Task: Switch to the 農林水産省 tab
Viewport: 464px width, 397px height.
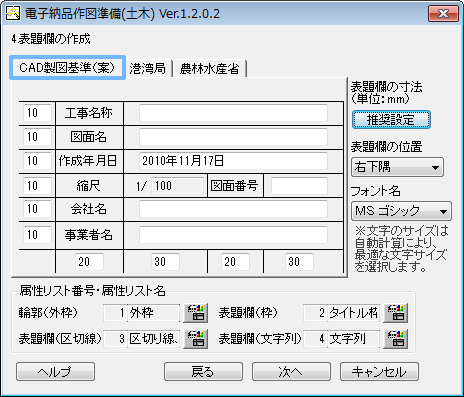Action: point(209,69)
